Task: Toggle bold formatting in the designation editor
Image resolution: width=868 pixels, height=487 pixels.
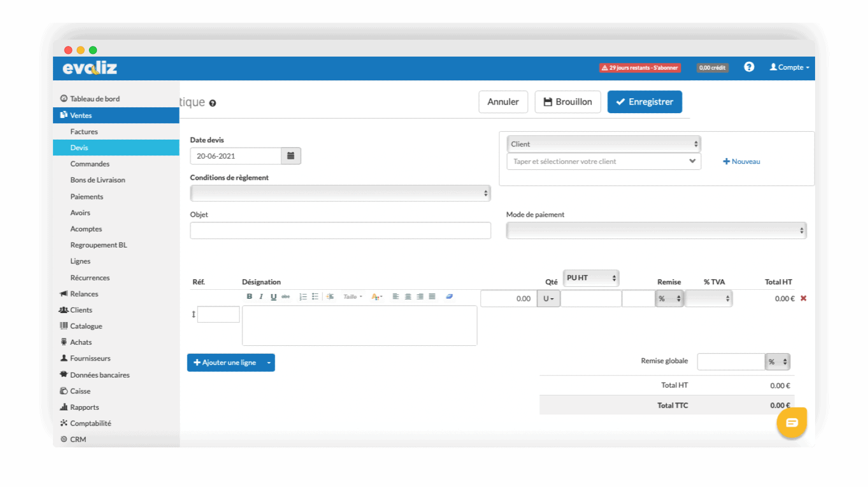Action: pyautogui.click(x=249, y=297)
